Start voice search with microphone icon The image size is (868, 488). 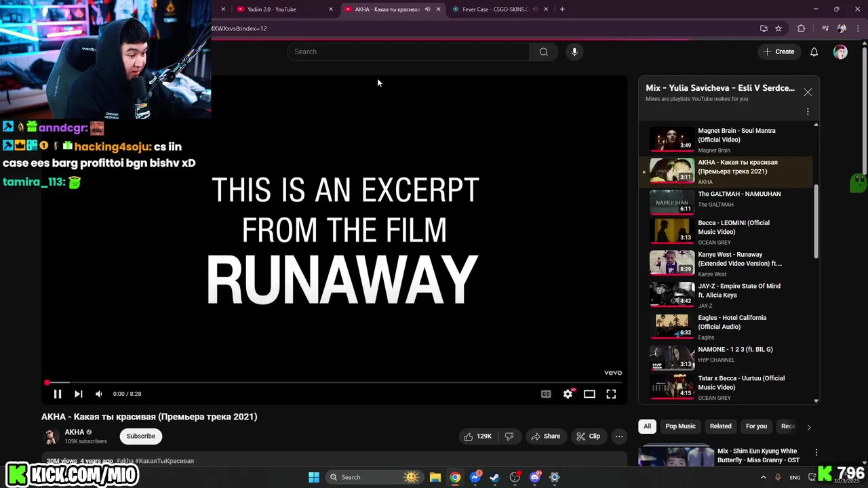click(574, 52)
